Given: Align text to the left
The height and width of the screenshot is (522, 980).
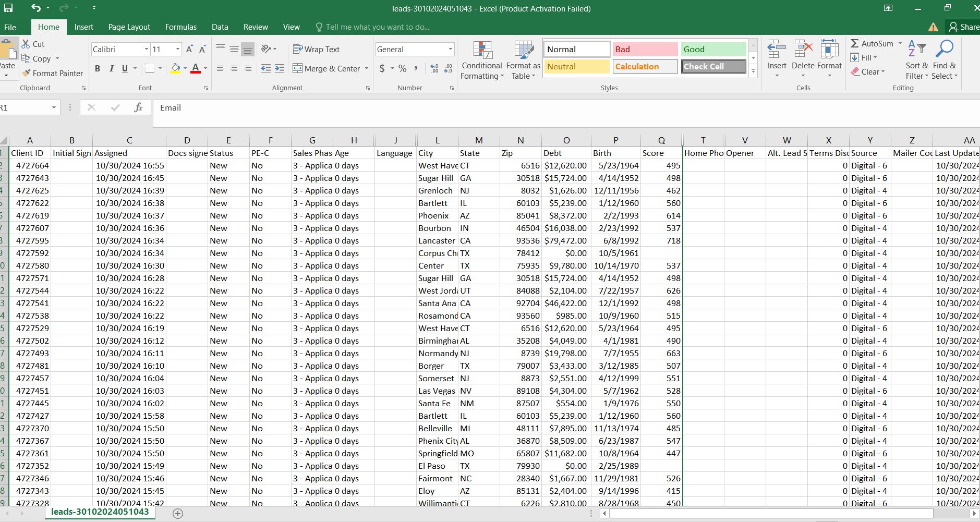Looking at the screenshot, I should (x=221, y=68).
